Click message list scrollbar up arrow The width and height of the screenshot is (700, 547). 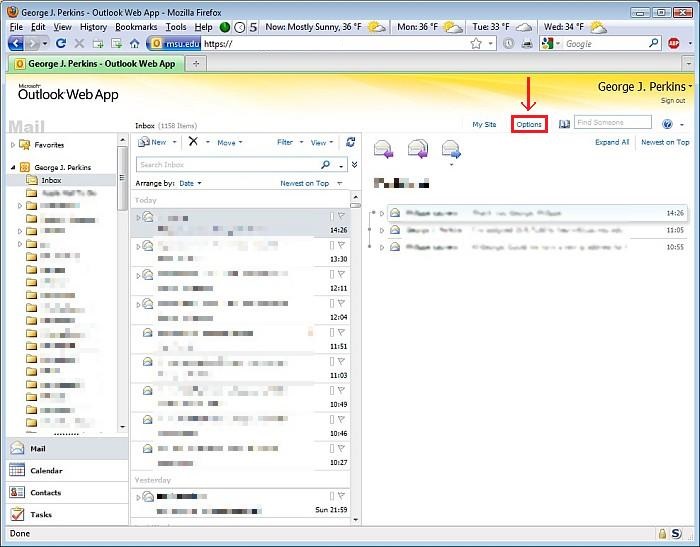coord(355,196)
